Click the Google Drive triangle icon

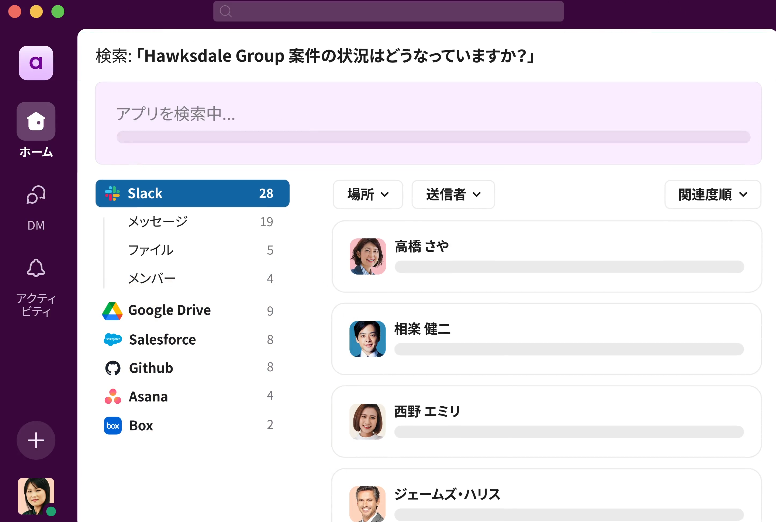(112, 311)
